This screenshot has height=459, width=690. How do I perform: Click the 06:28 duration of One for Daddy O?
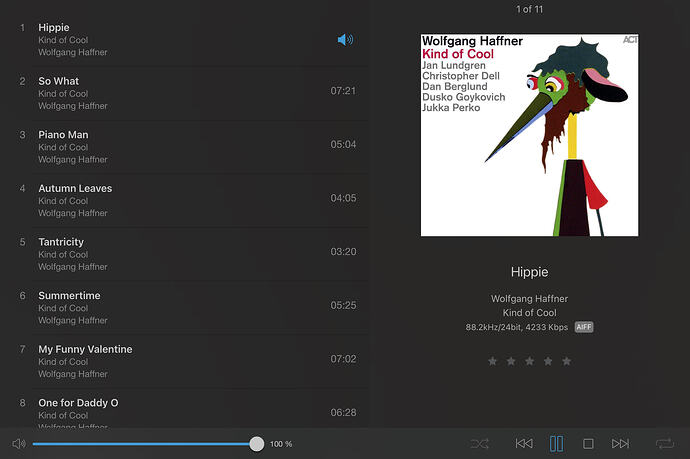click(x=343, y=413)
